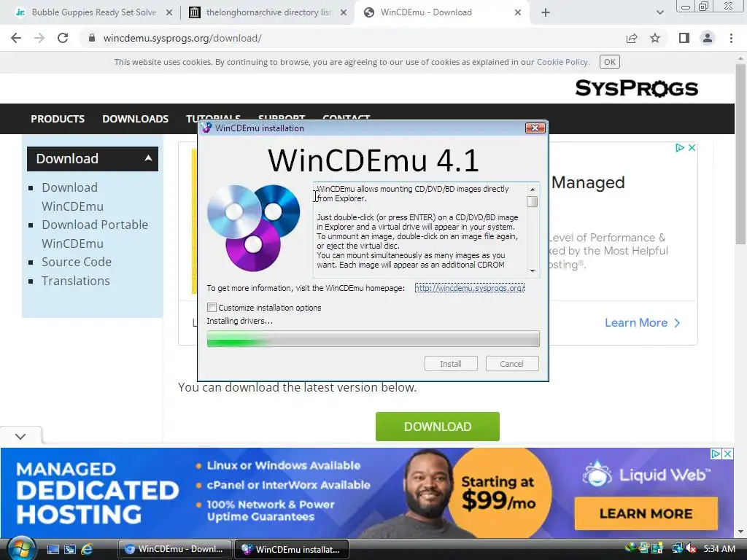Image resolution: width=747 pixels, height=560 pixels.
Task: Click the page scrollbar up arrow
Action: (x=741, y=58)
